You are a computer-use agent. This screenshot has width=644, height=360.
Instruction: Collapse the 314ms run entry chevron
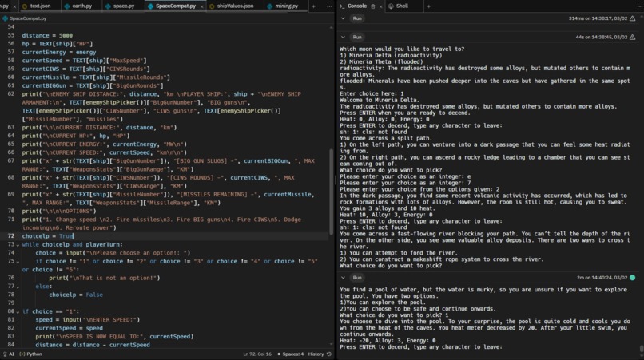pos(343,18)
